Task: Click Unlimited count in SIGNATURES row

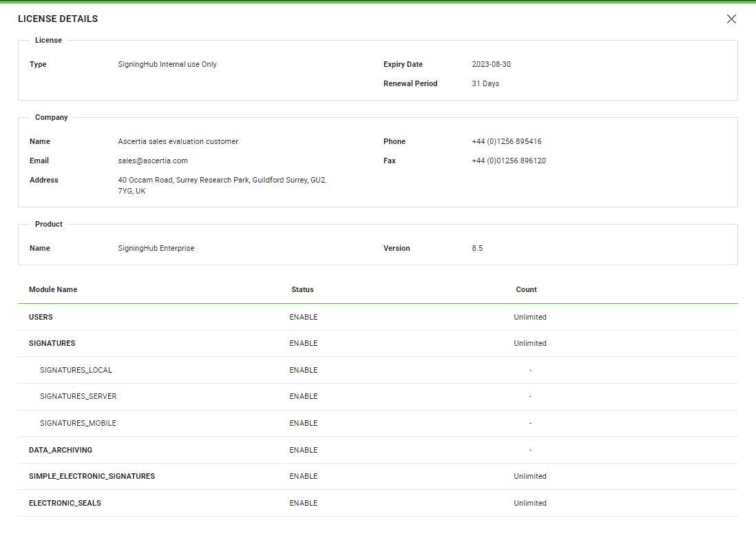Action: pos(530,343)
